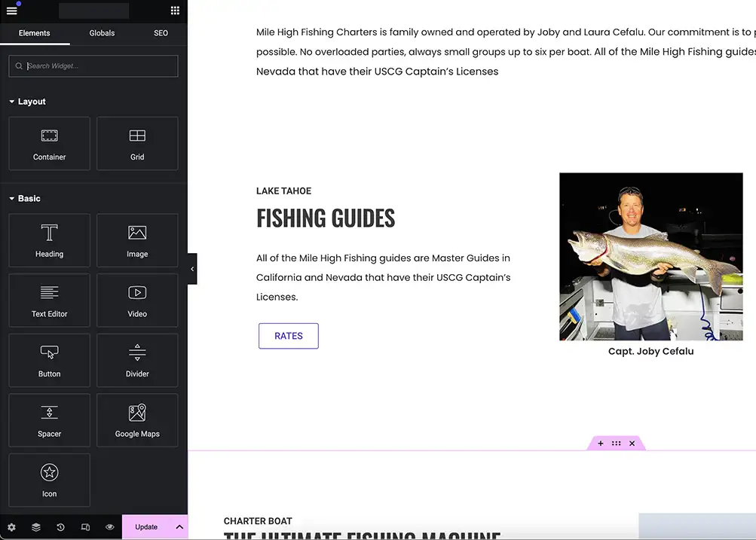This screenshot has height=540, width=756.
Task: Collapse the Basic section
Action: tap(25, 199)
